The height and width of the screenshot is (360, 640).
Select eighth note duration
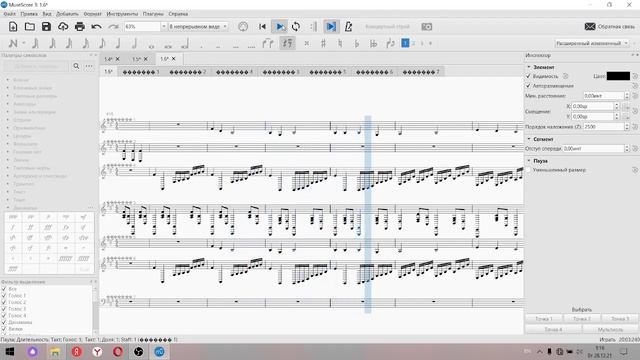click(102, 43)
